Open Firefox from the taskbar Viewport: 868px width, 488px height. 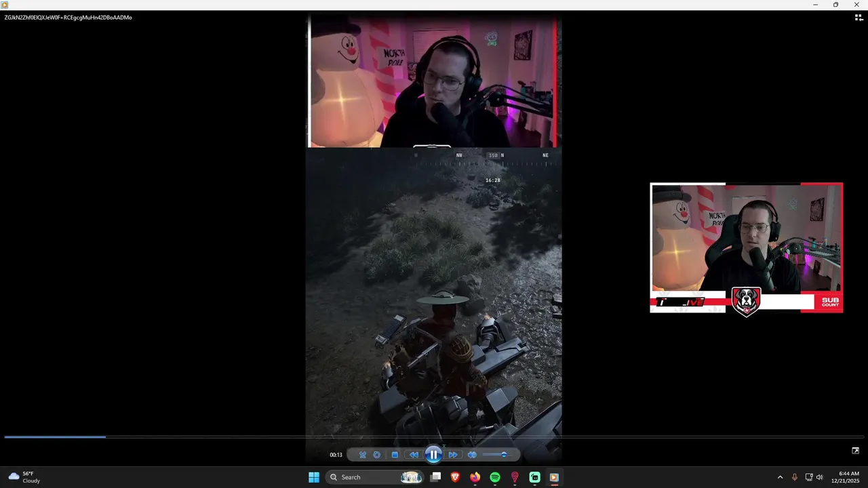(x=475, y=477)
